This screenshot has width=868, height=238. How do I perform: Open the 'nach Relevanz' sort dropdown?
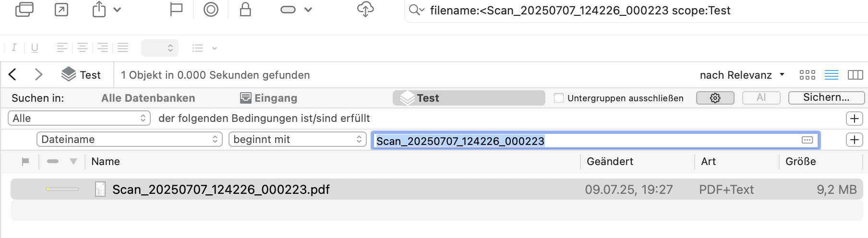(742, 75)
